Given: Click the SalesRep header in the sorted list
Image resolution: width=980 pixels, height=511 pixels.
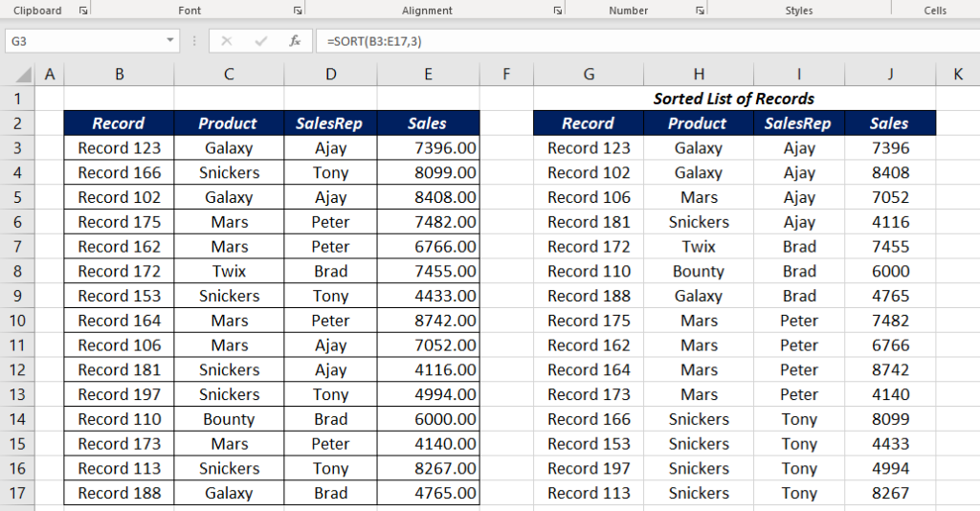Looking at the screenshot, I should click(798, 123).
